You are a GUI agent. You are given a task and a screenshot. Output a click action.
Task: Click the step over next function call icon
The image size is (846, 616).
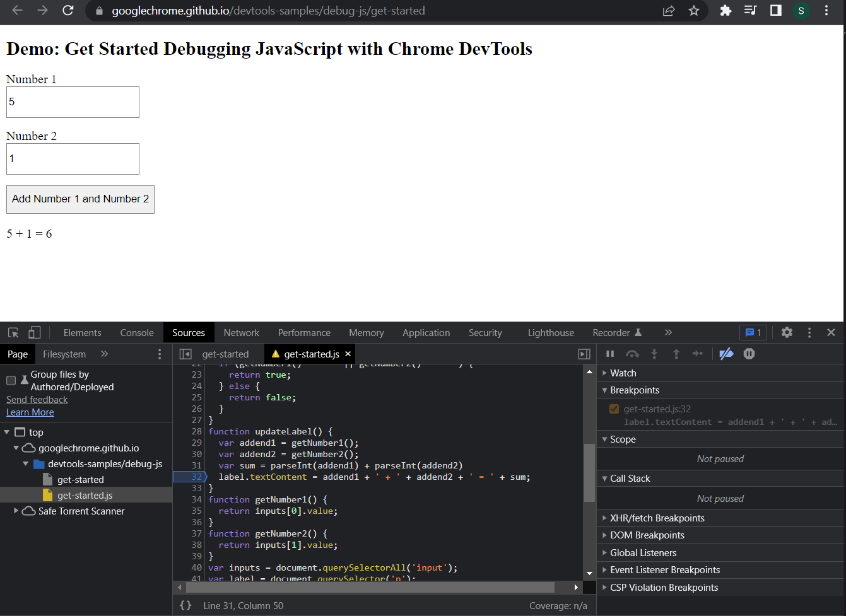click(632, 354)
